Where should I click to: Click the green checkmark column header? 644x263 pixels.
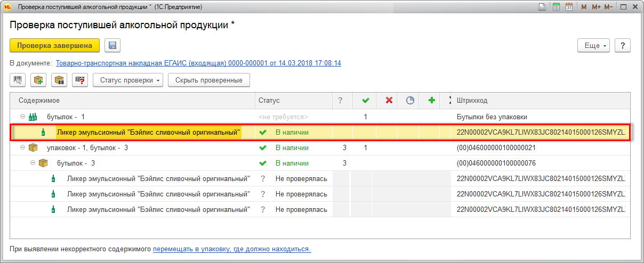(x=365, y=100)
